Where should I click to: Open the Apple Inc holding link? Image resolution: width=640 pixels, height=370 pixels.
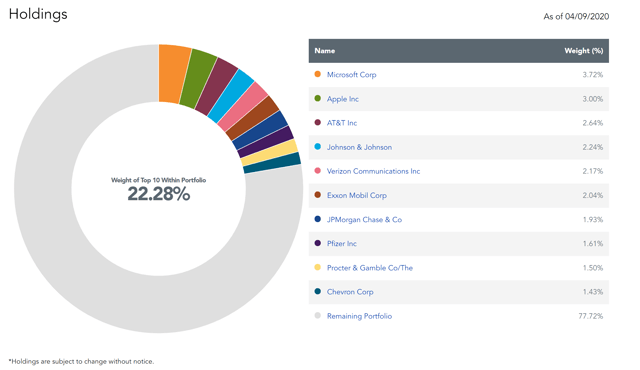342,99
